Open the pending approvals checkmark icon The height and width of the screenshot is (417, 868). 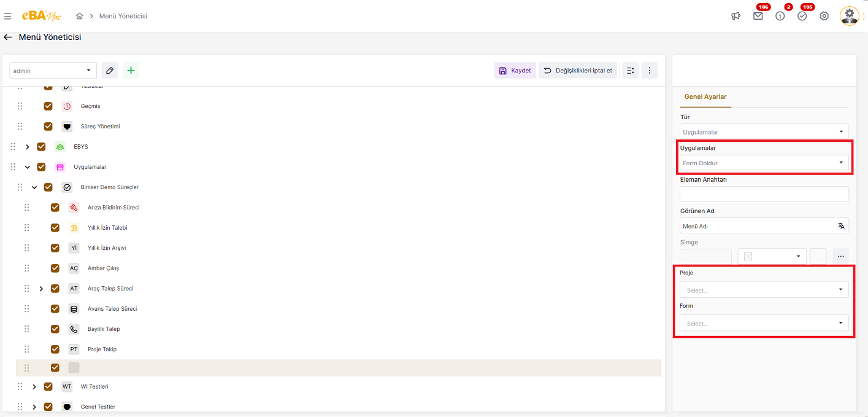(x=802, y=16)
